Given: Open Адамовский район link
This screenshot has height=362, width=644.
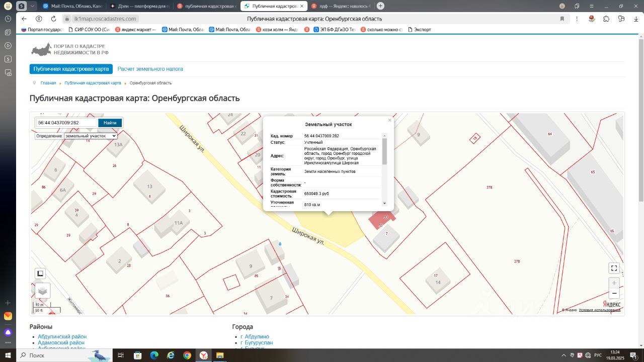Looking at the screenshot, I should [x=61, y=343].
